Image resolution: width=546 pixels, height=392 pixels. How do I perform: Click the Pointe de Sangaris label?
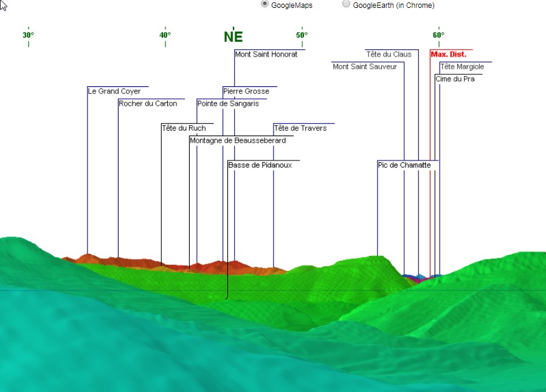pos(228,103)
